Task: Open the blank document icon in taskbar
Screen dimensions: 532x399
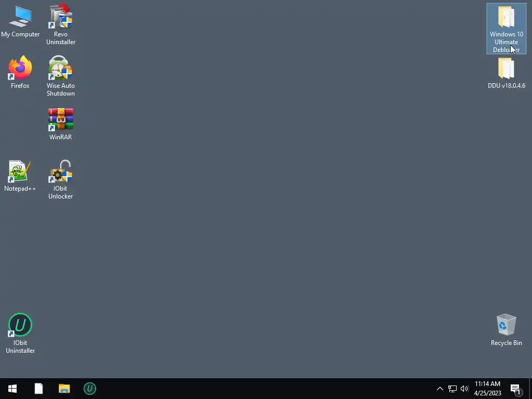Action: [x=38, y=389]
